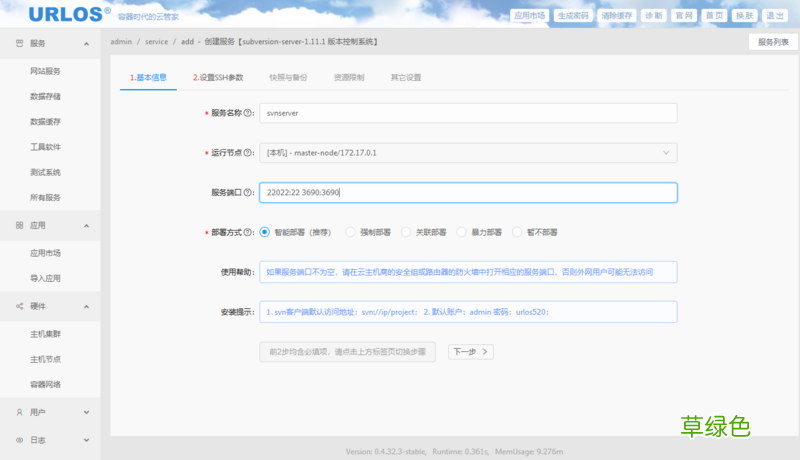Screen dimensions: 800x460
Task: Switch to 资源限制 tab
Action: click(x=349, y=78)
